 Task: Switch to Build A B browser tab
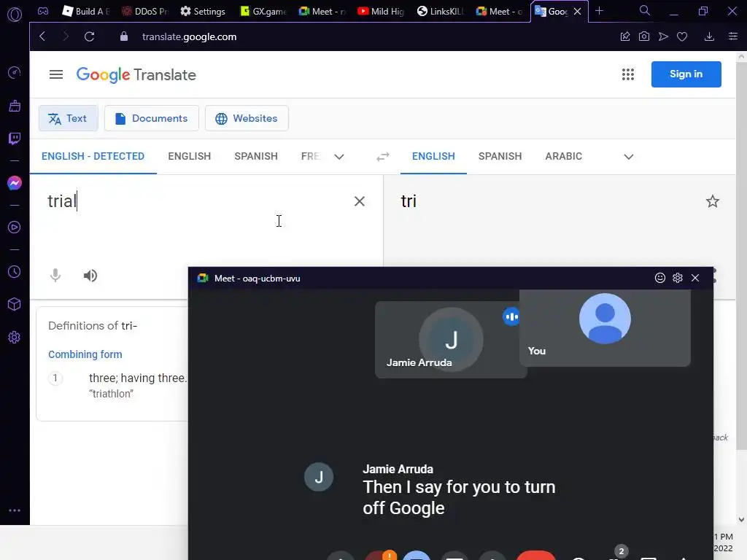coord(86,11)
